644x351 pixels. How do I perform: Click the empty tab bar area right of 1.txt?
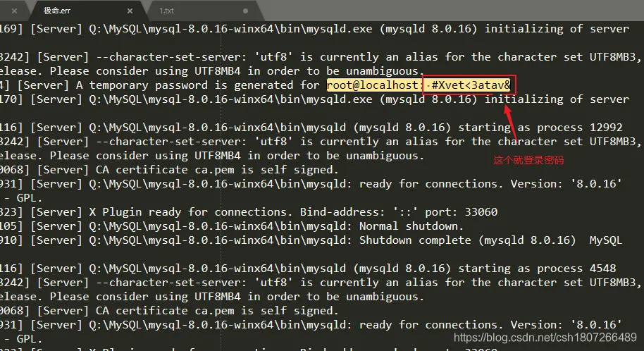[x=452, y=11]
